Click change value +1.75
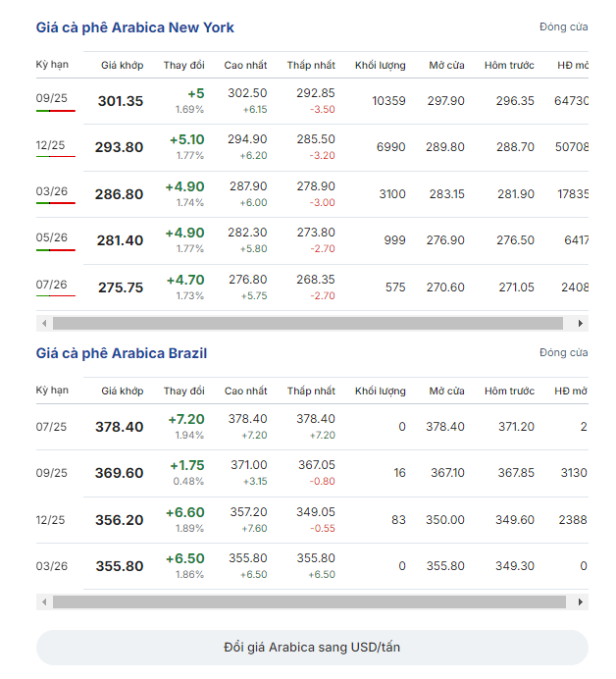616x679 pixels. 186,465
